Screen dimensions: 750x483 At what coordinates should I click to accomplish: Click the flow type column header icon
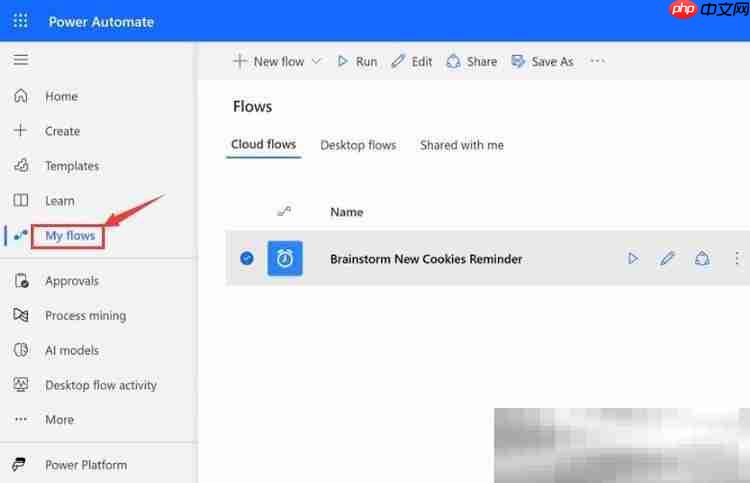pyautogui.click(x=284, y=211)
